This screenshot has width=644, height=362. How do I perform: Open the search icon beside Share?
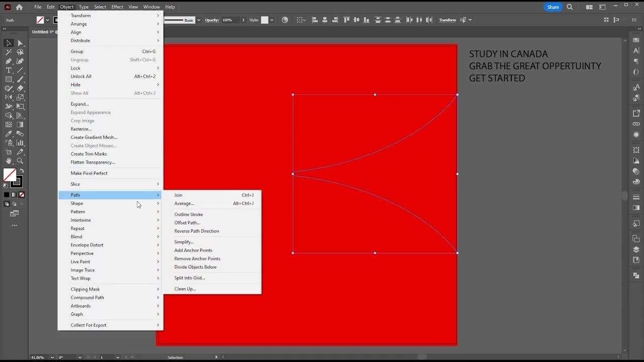pyautogui.click(x=570, y=7)
